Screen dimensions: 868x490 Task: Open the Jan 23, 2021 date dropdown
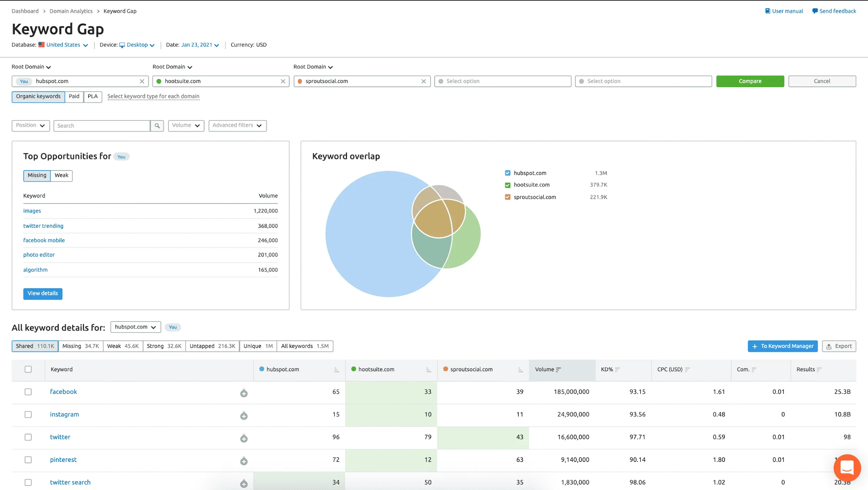pos(200,45)
